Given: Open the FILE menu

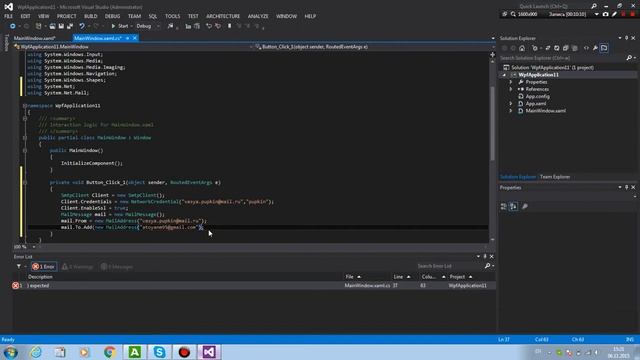Looking at the screenshot, I should click(9, 16).
